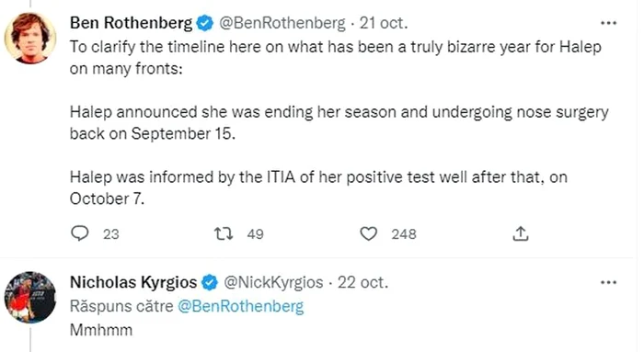Click the Nicholas Kyrgios display name

pyautogui.click(x=133, y=282)
